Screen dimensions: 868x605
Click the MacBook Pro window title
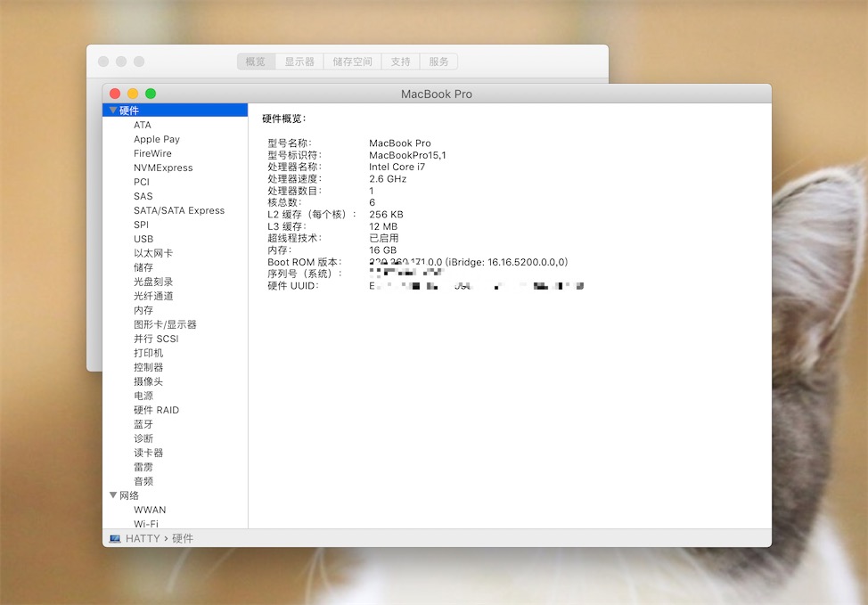click(x=436, y=94)
